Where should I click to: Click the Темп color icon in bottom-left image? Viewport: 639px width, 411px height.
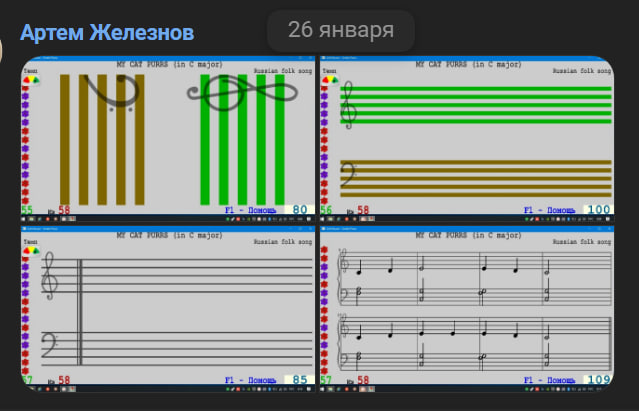click(32, 251)
